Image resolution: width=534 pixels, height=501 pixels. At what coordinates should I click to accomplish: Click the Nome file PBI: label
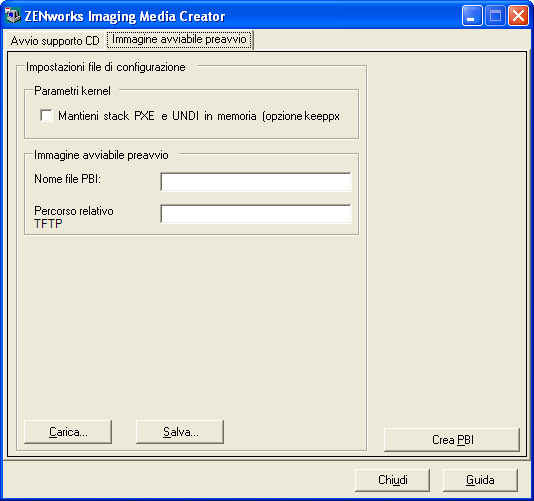(x=67, y=179)
